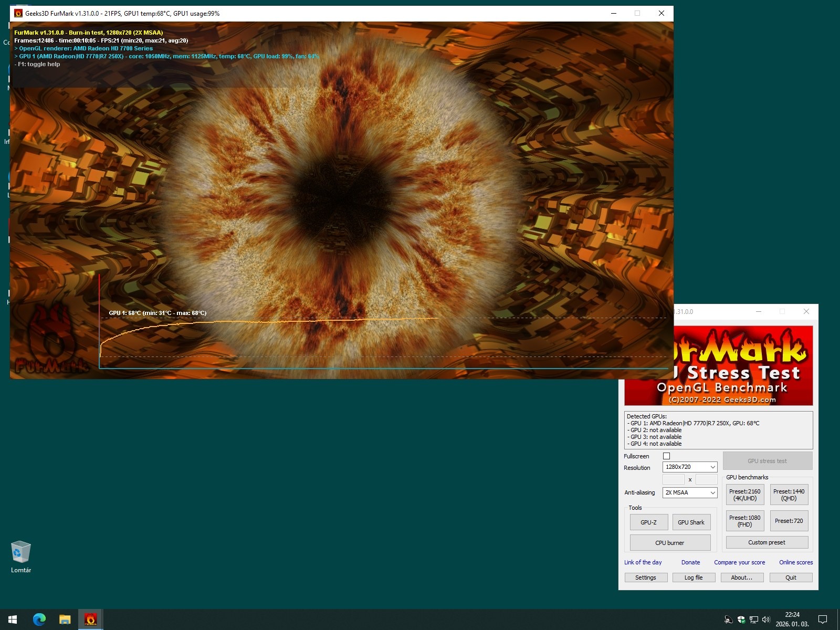The height and width of the screenshot is (630, 840).
Task: Close the FurMark launcher window
Action: 806,311
